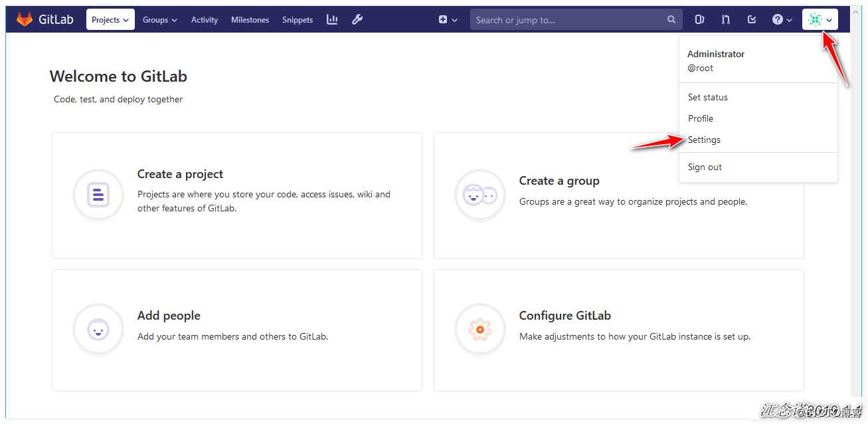Screen dimensions: 868x424
Task: Click the Add people face icon
Action: 98,329
